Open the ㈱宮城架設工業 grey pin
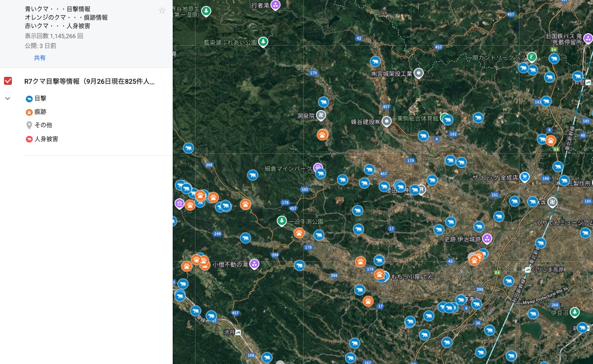The height and width of the screenshot is (364, 593). point(419,73)
